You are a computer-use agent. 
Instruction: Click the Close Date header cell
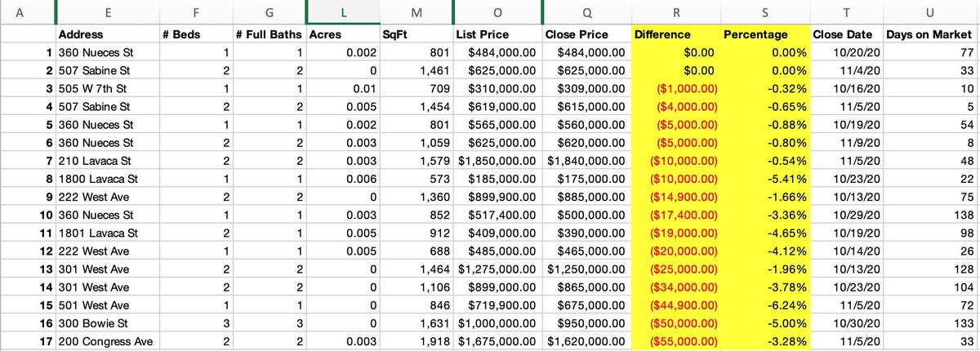click(846, 34)
